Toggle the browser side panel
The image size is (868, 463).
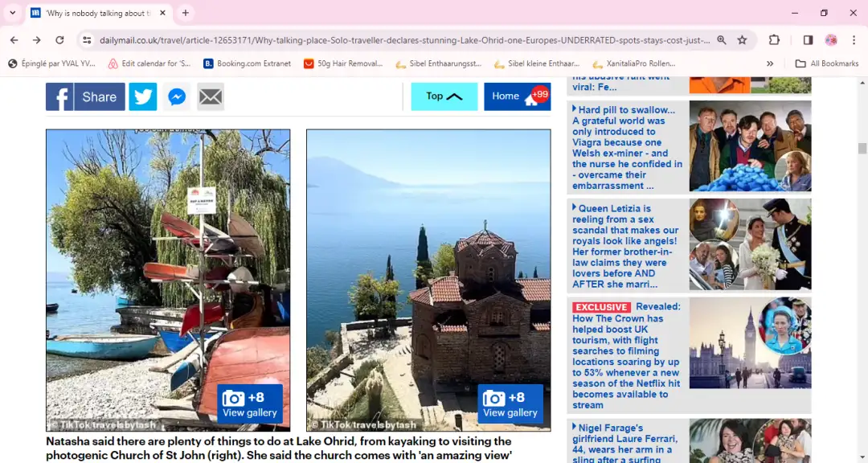[808, 40]
